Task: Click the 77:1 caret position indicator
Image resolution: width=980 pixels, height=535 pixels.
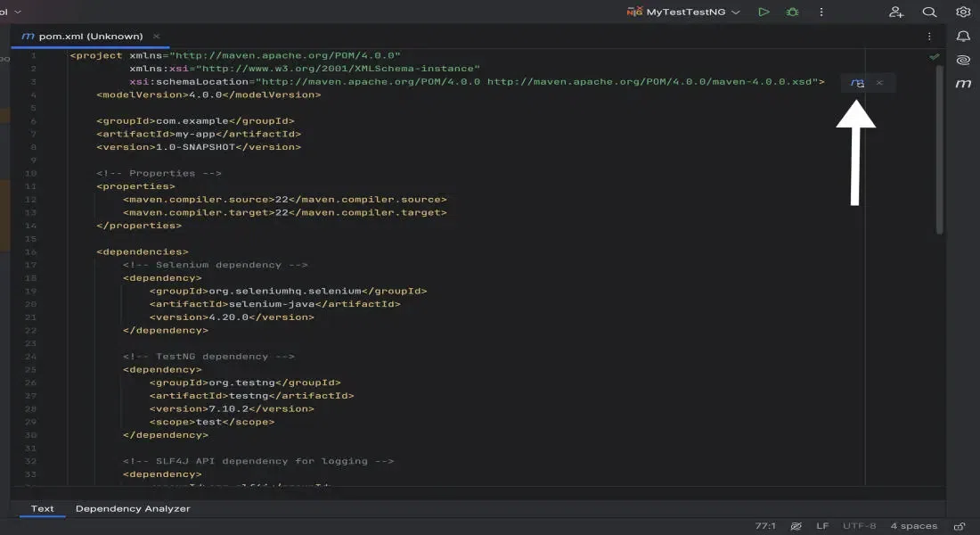Action: coord(765,526)
